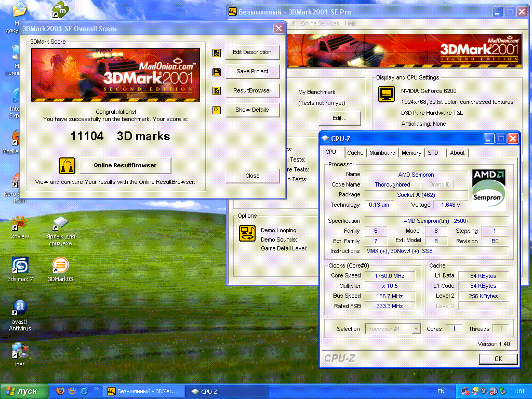532x399 pixels.
Task: Click the network tray icon with red X
Action: click(465, 391)
